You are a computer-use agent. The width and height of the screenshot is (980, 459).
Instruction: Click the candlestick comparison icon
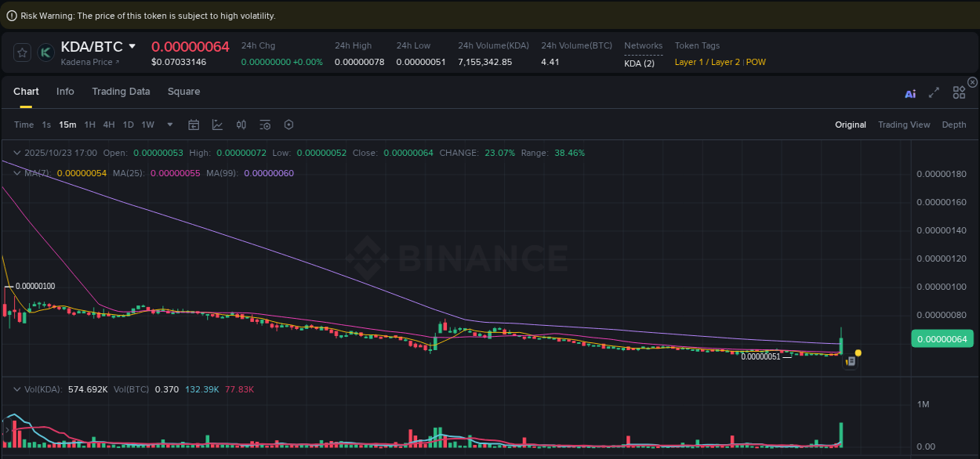pos(241,125)
